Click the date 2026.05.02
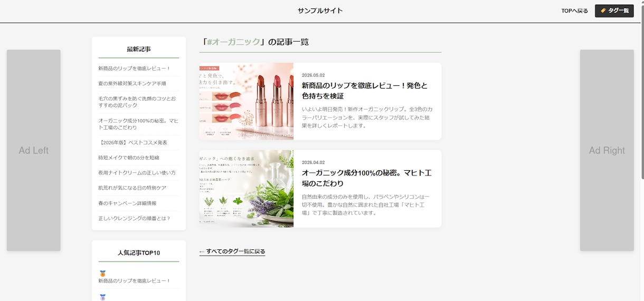The height and width of the screenshot is (301, 644). pos(314,75)
